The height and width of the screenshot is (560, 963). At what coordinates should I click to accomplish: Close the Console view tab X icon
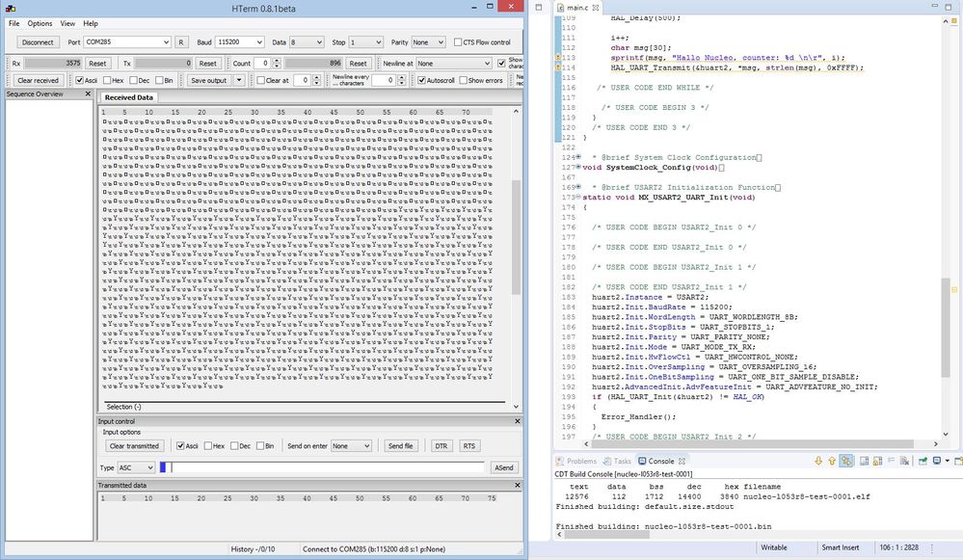pos(682,461)
